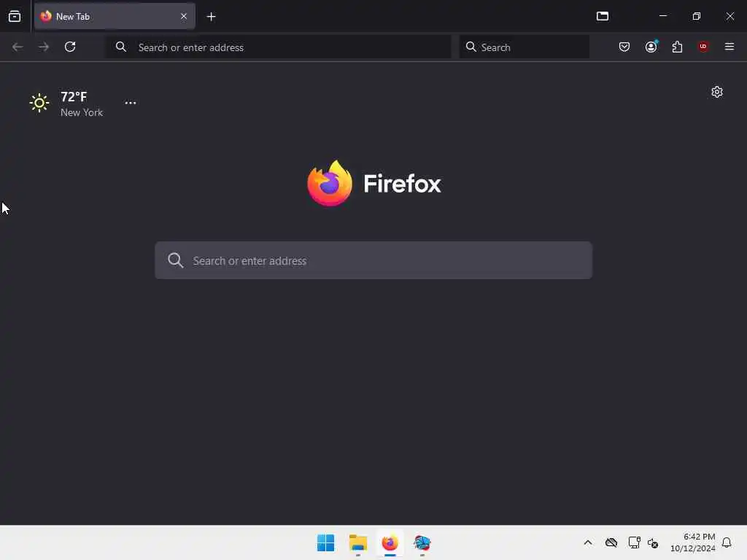Open the weather widget options menu

click(131, 103)
